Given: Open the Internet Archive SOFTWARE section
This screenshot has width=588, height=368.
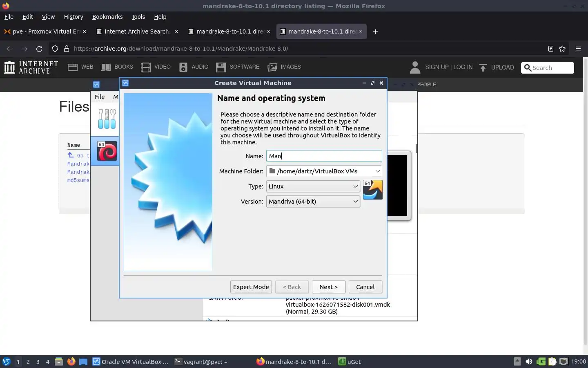Looking at the screenshot, I should (238, 67).
